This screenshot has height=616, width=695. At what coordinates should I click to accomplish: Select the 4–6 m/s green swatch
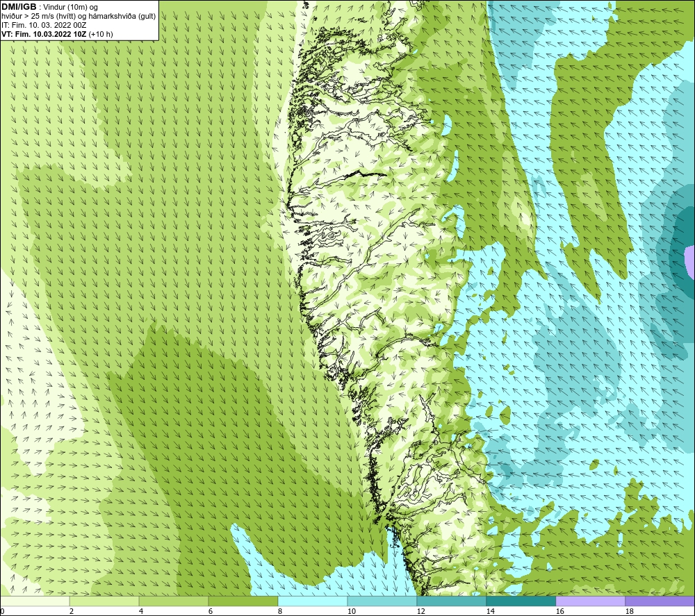(x=174, y=601)
